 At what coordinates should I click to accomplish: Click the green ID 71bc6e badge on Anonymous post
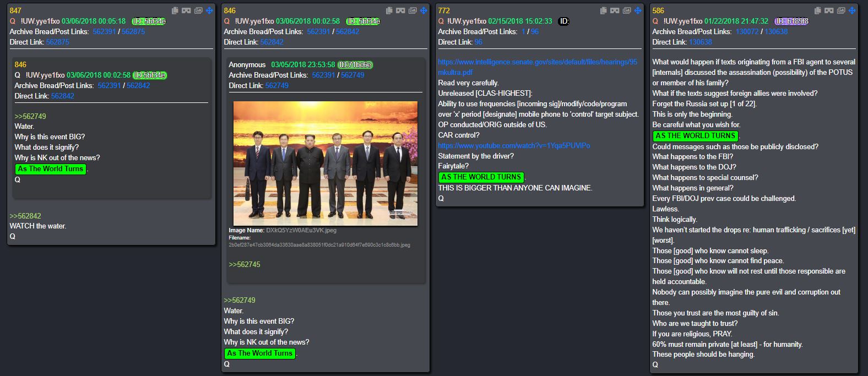pos(355,65)
